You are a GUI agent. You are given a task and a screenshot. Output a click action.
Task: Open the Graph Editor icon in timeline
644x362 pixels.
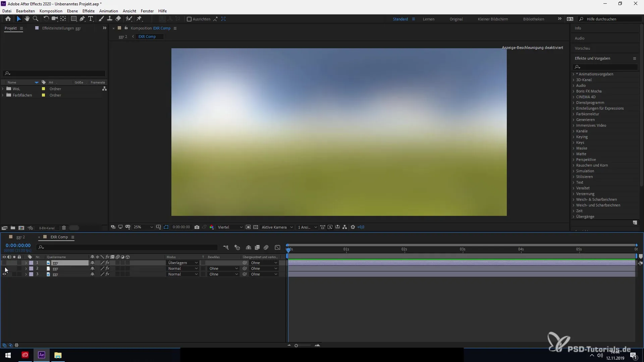pos(277,247)
